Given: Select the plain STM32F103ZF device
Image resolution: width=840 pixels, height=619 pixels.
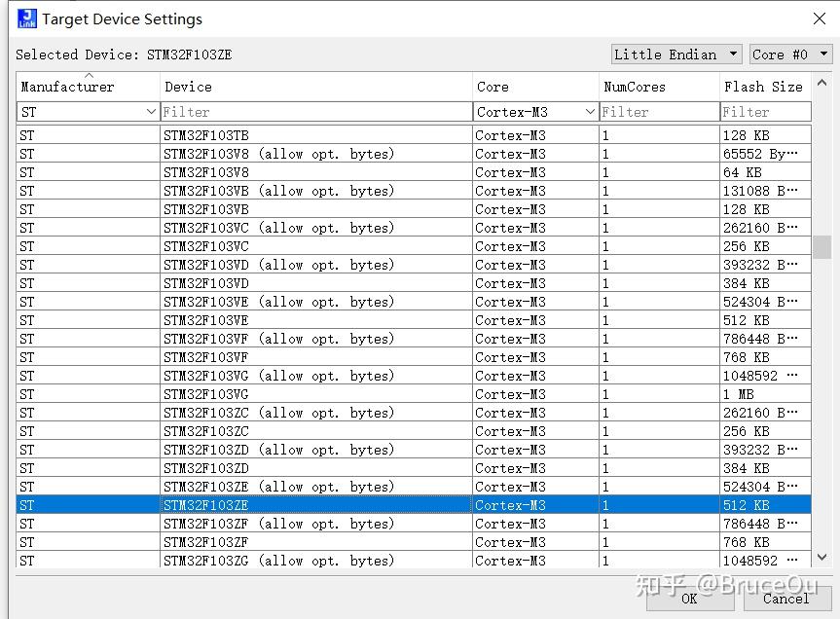Looking at the screenshot, I should (414, 541).
